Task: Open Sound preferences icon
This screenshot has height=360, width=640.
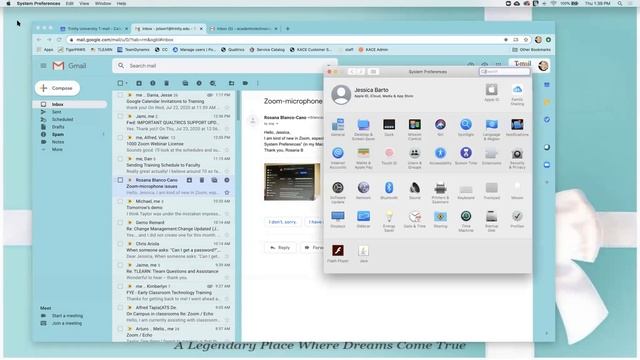Action: click(x=415, y=187)
